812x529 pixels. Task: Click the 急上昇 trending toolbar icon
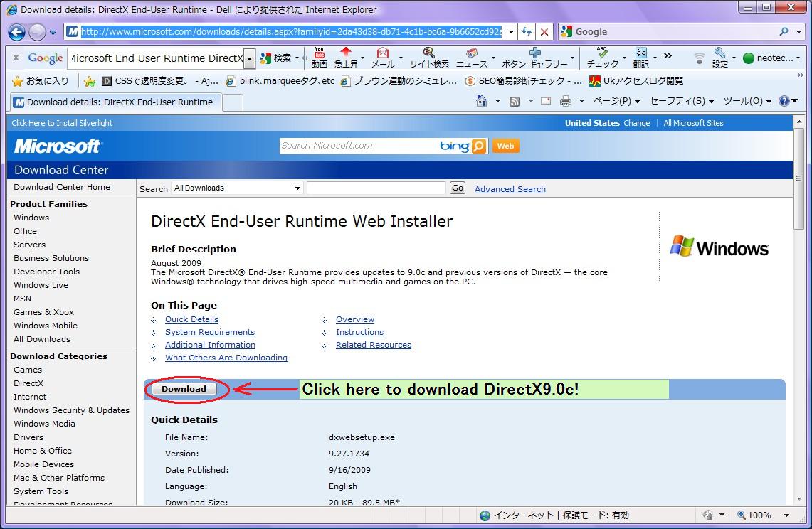(346, 58)
